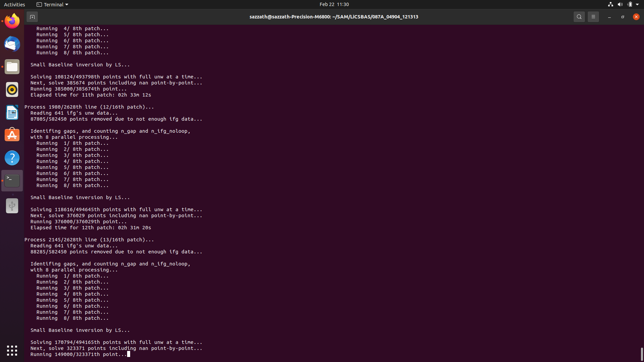This screenshot has width=644, height=362.
Task: Open Thunderbird mail from dock
Action: pos(12,44)
